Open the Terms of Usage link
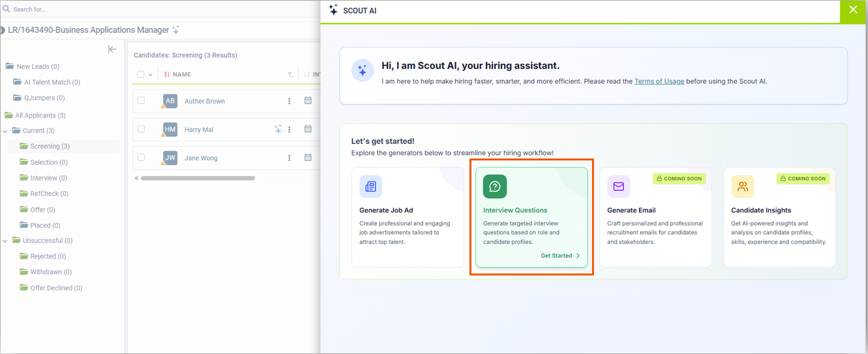Viewport: 868px width, 354px height. (659, 82)
